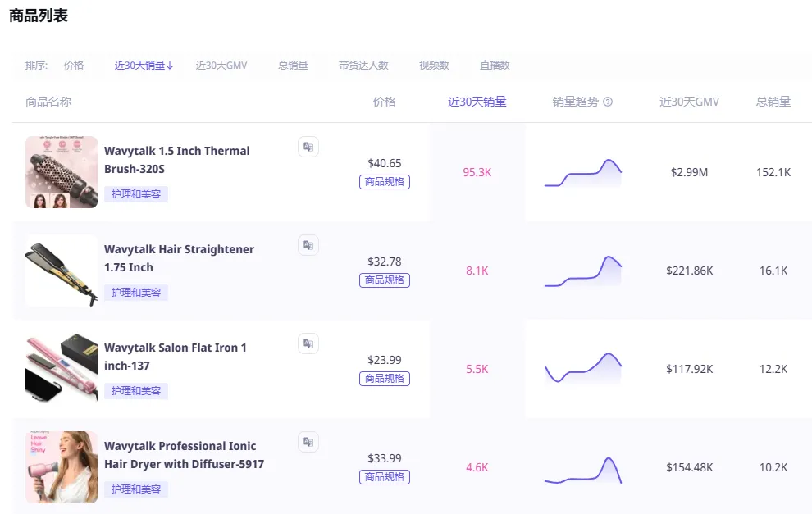This screenshot has height=514, width=812.
Task: Sort list by 总销量
Action: (293, 66)
